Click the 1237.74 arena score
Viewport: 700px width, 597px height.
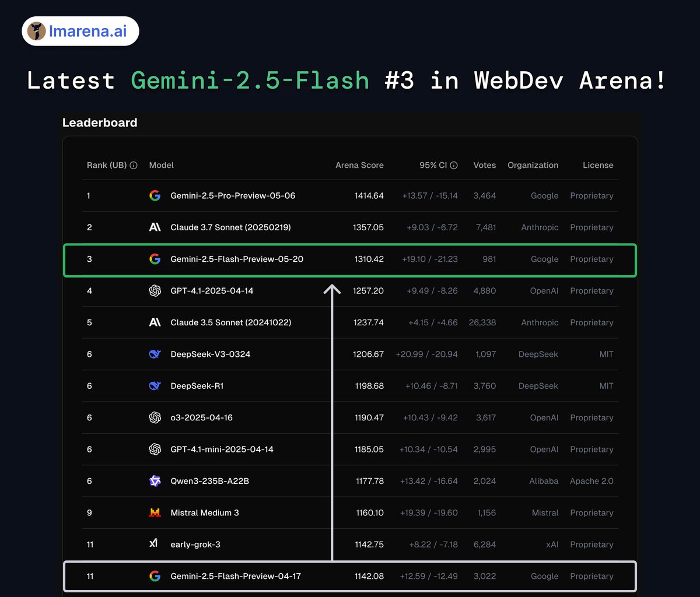[x=368, y=322]
